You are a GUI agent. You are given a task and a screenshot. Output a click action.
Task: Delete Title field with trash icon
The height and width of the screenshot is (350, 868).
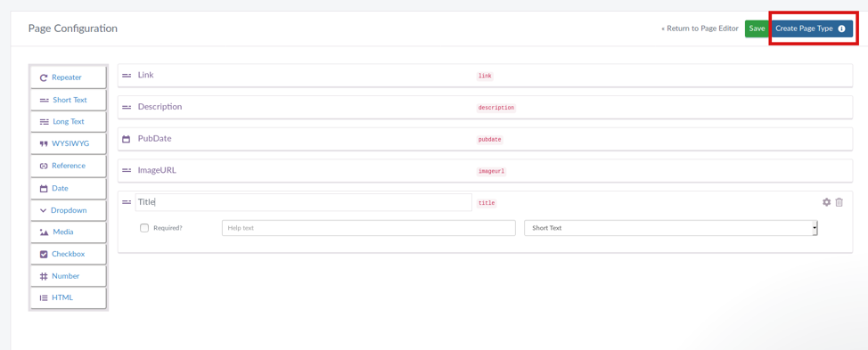click(x=839, y=202)
